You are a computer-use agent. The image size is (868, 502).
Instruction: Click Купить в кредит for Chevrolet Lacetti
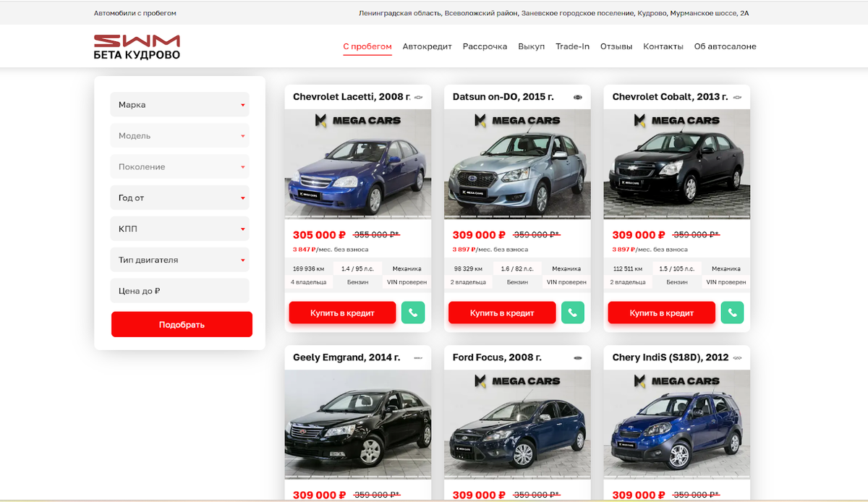click(x=342, y=313)
